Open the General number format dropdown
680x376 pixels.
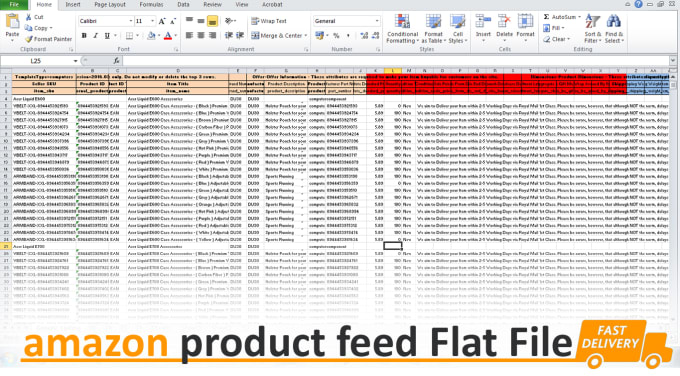coord(377,21)
